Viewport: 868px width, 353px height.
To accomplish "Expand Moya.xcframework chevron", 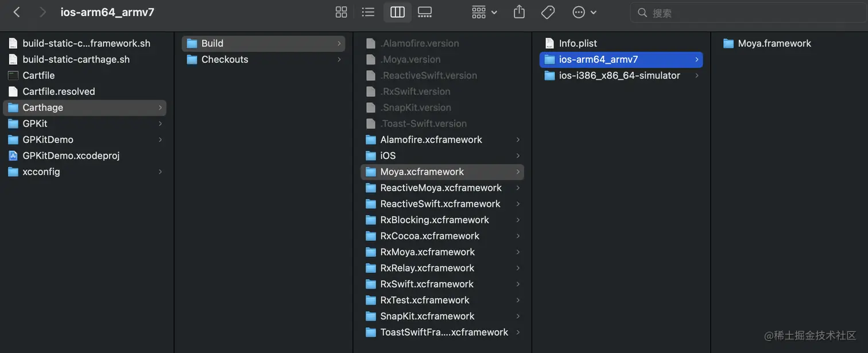I will coord(518,172).
